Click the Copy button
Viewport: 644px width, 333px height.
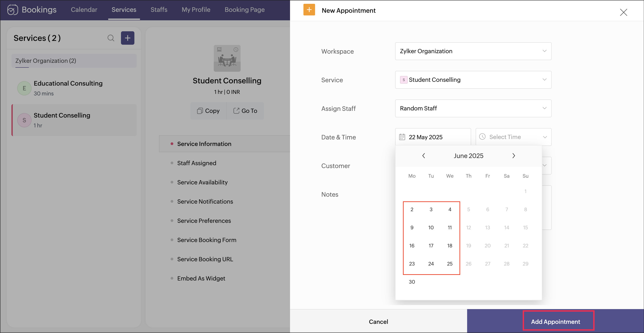(x=208, y=111)
